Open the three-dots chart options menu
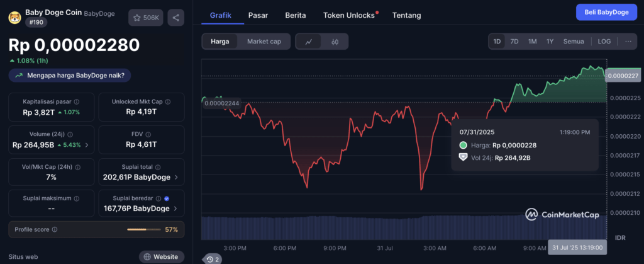The width and height of the screenshot is (644, 264). pos(628,42)
